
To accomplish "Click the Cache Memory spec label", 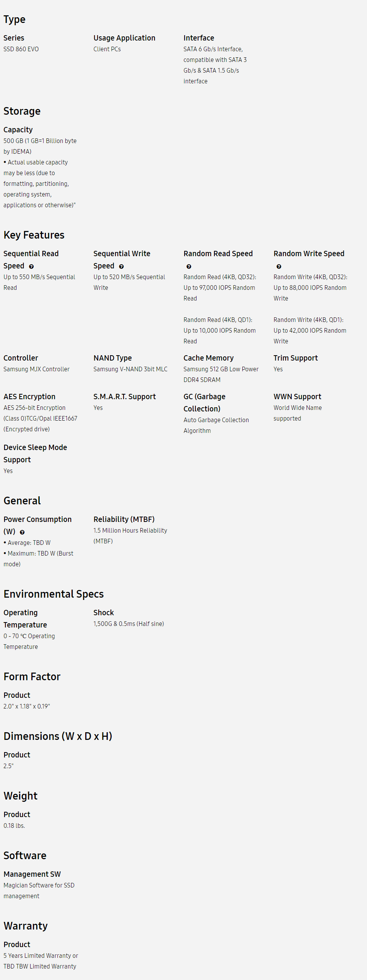I will click(208, 358).
